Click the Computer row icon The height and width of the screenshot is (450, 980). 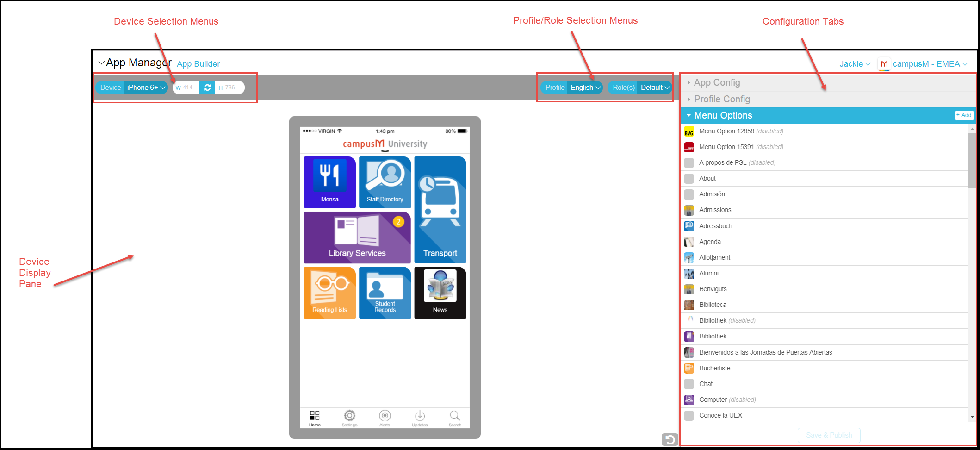coord(689,400)
